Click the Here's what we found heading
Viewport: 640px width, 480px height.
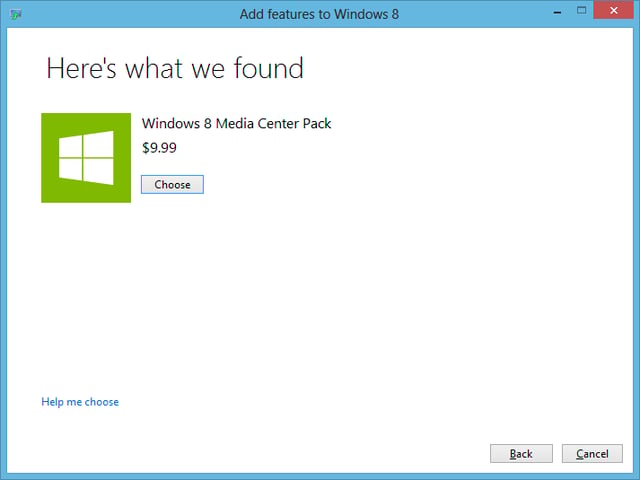tap(175, 68)
